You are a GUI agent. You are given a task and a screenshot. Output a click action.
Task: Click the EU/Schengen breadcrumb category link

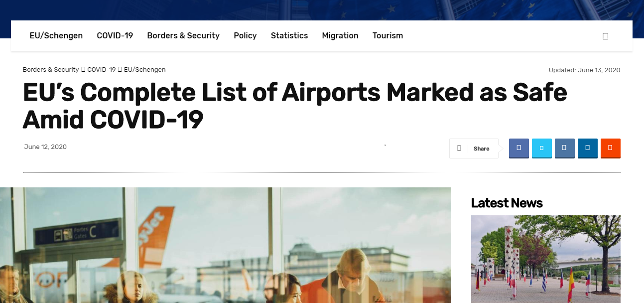click(x=144, y=70)
